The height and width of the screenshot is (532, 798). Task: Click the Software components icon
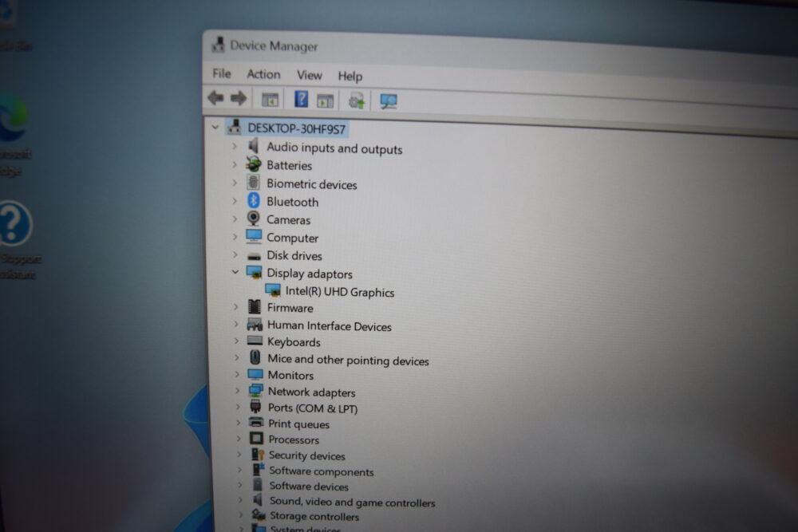(x=259, y=470)
